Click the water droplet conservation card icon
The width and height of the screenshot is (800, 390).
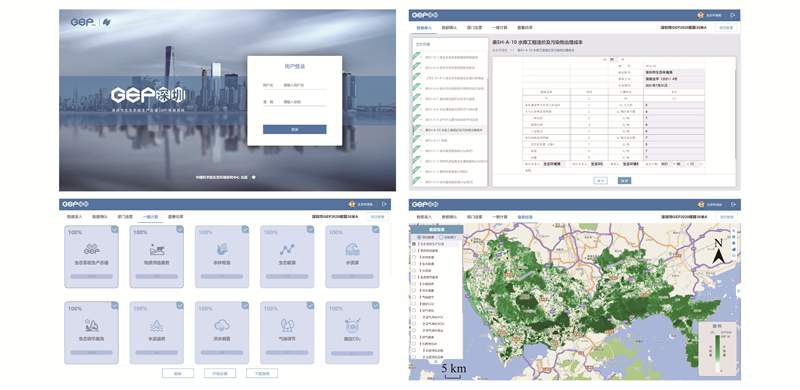coord(156,326)
